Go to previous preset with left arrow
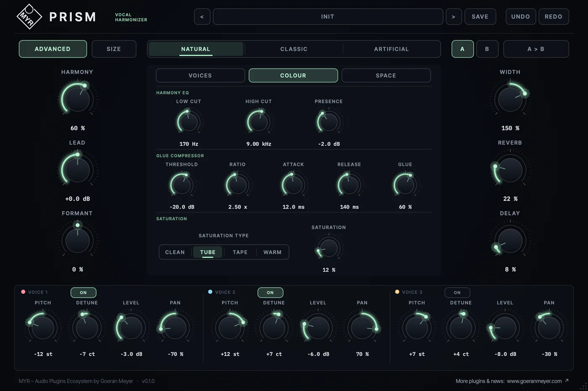588x391 pixels. point(202,17)
